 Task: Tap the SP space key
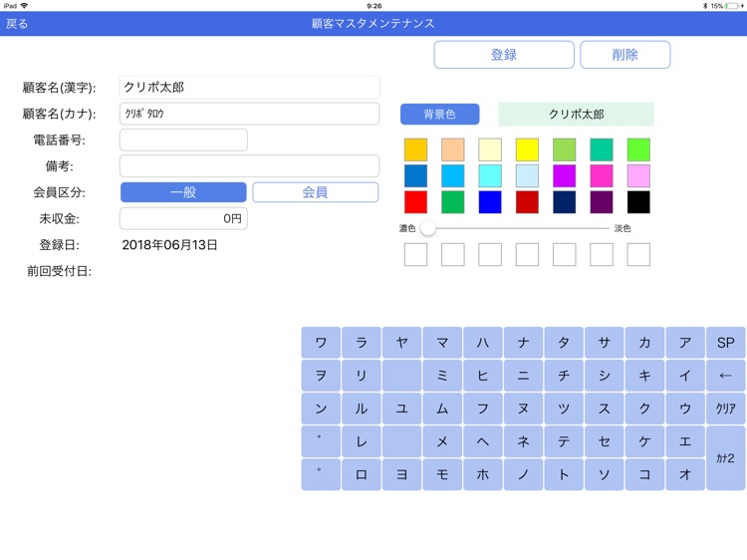click(x=725, y=342)
